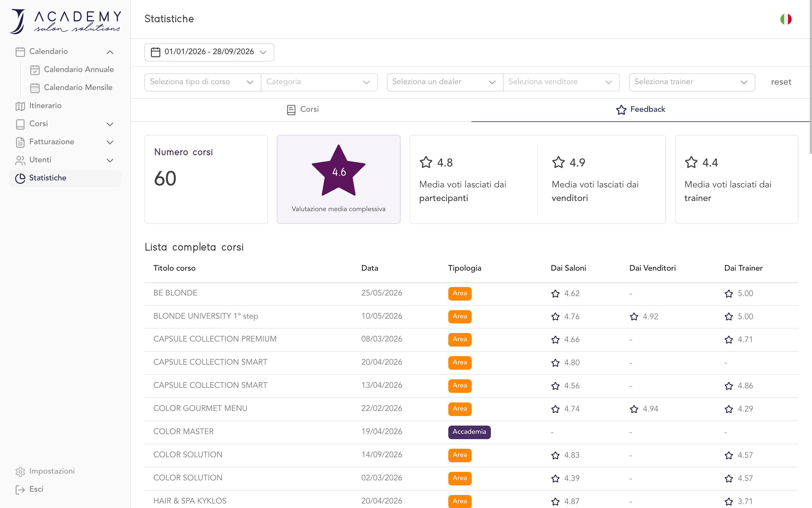
Task: Open the Seleziona trainer dropdown
Action: click(692, 82)
